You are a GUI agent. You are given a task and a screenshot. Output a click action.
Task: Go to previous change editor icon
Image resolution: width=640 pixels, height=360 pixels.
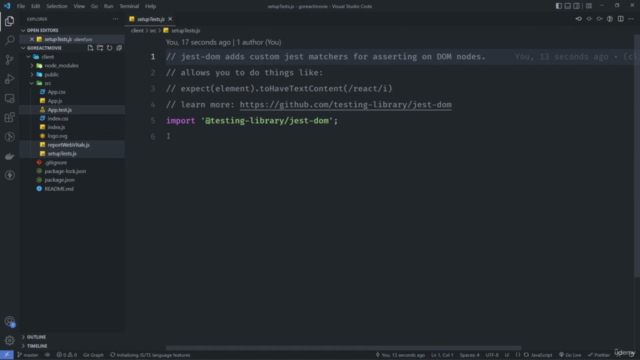click(579, 19)
